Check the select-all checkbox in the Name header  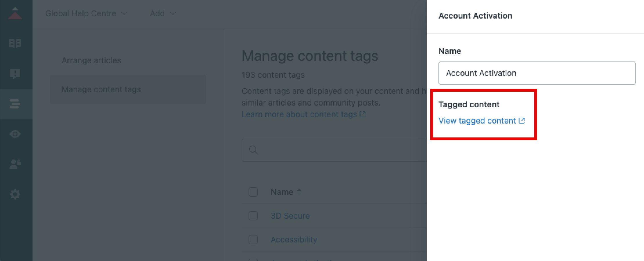(253, 192)
